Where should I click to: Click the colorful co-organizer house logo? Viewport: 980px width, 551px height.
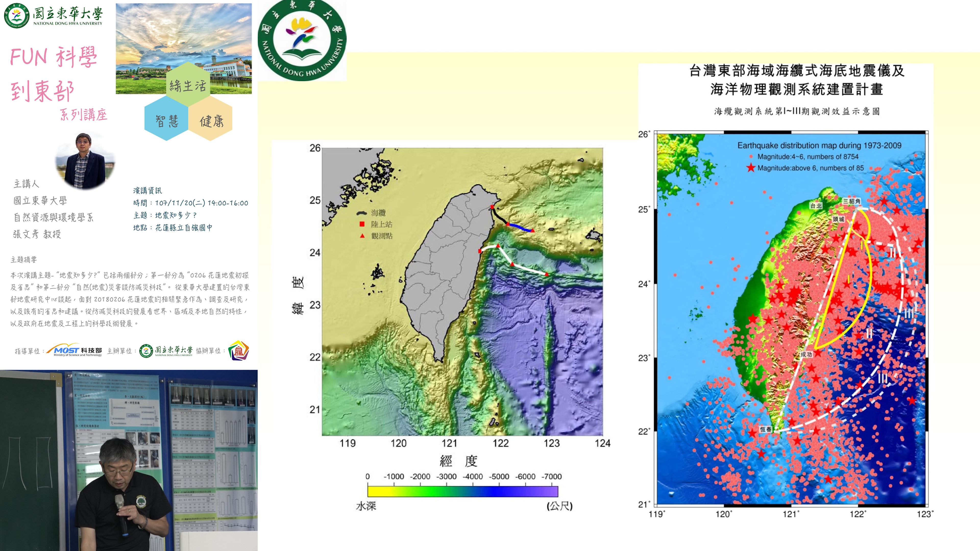(x=239, y=350)
